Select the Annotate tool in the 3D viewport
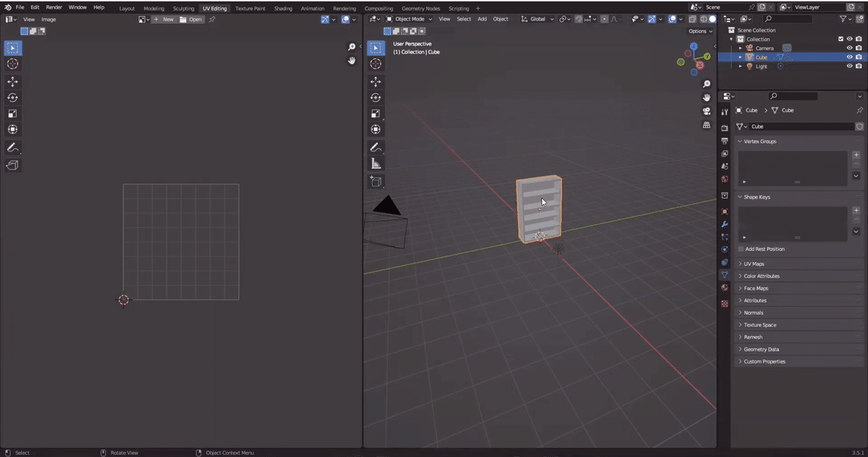 tap(375, 147)
